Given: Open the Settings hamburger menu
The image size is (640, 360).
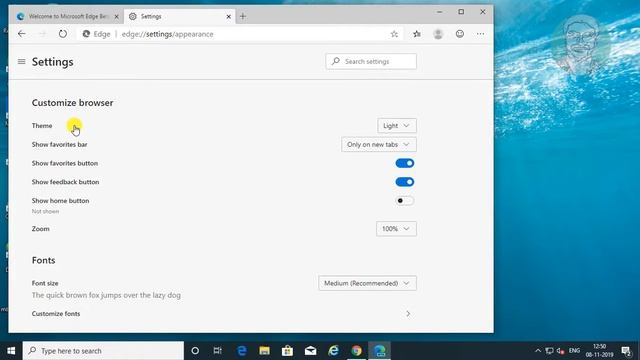Looking at the screenshot, I should (22, 62).
